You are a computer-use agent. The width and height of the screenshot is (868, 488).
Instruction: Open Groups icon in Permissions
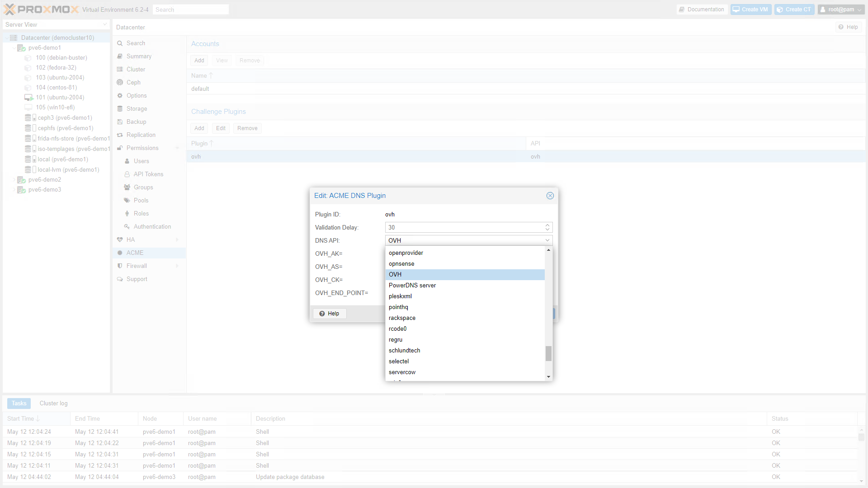[x=127, y=188]
